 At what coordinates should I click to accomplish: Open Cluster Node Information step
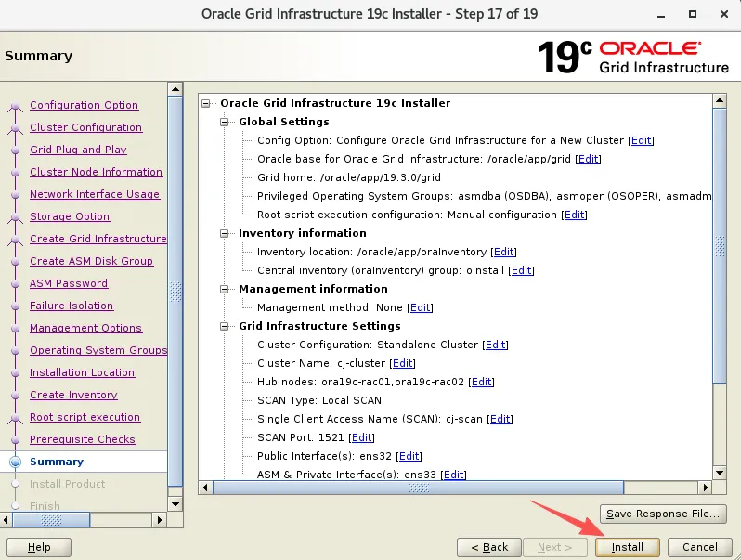pos(96,172)
